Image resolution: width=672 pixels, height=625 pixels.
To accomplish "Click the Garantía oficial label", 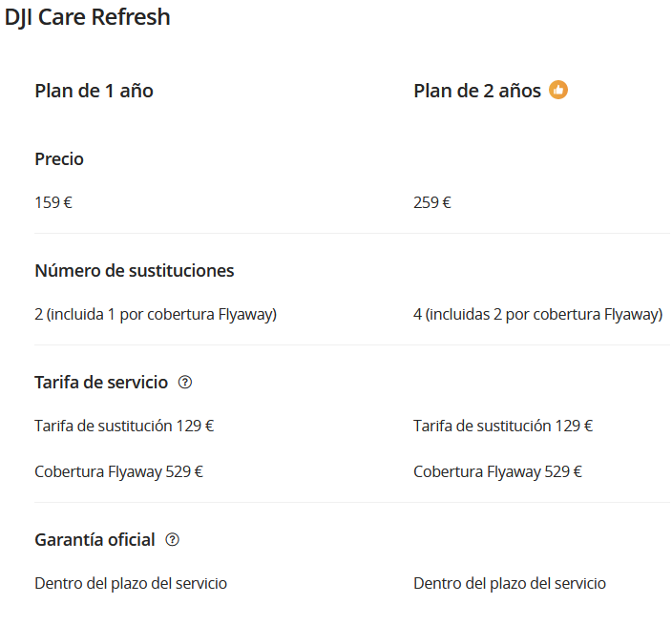I will click(94, 540).
